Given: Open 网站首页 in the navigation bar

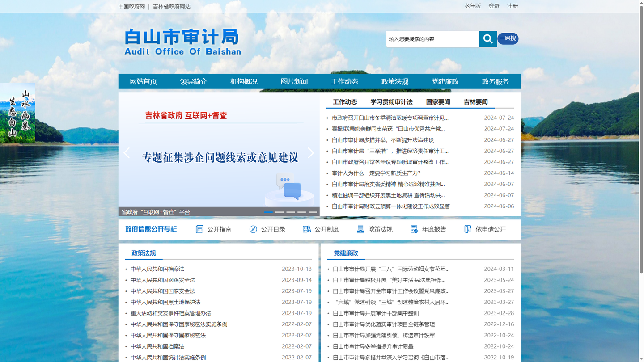Looking at the screenshot, I should coord(143,81).
